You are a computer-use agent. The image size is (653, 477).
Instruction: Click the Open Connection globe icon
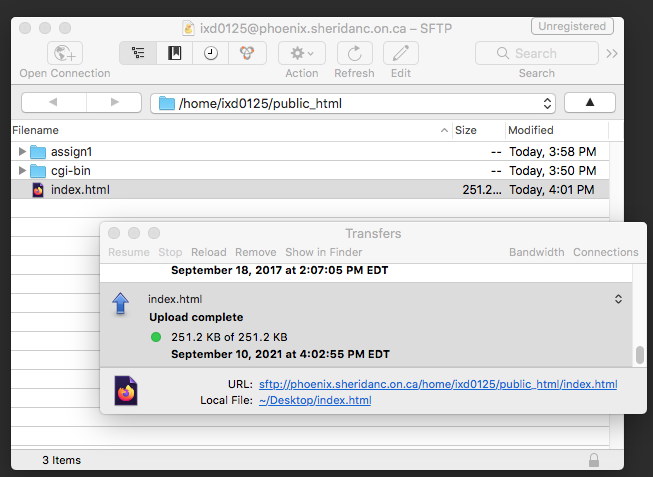[65, 53]
